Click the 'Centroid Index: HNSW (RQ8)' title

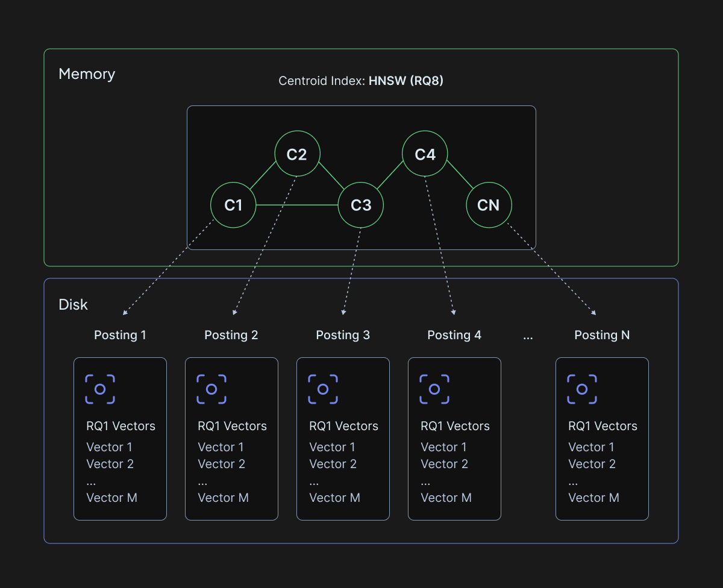pyautogui.click(x=361, y=81)
